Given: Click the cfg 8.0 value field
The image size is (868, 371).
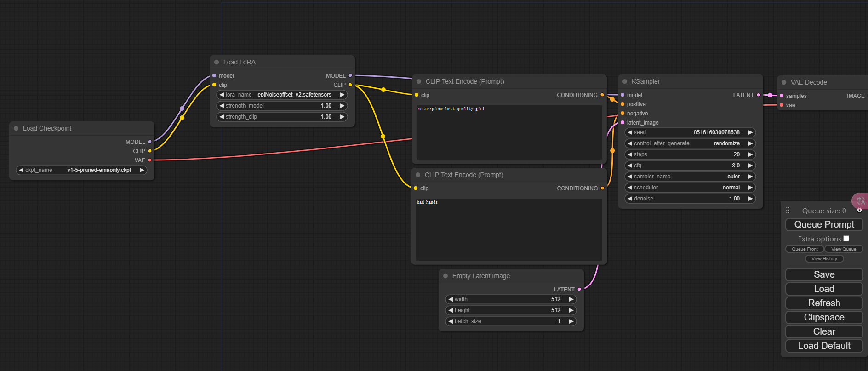Looking at the screenshot, I should 690,166.
